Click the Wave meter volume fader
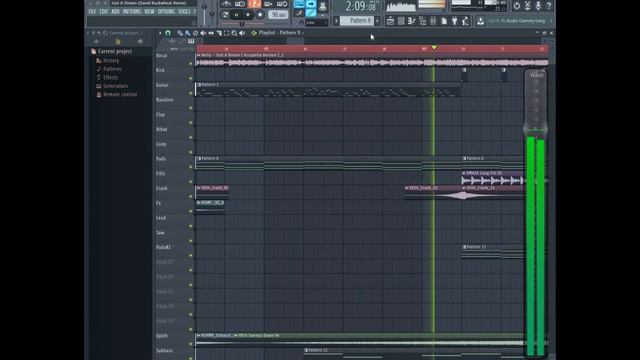Screen dimensions: 640x360 coord(536,129)
